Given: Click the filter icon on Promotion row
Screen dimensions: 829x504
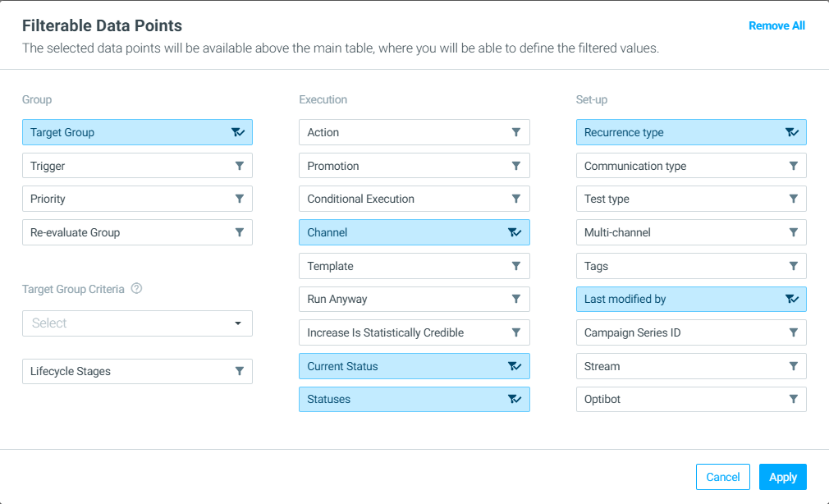Looking at the screenshot, I should coord(516,166).
